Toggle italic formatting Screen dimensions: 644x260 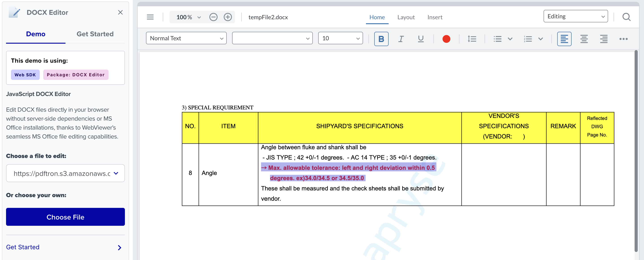click(x=401, y=39)
